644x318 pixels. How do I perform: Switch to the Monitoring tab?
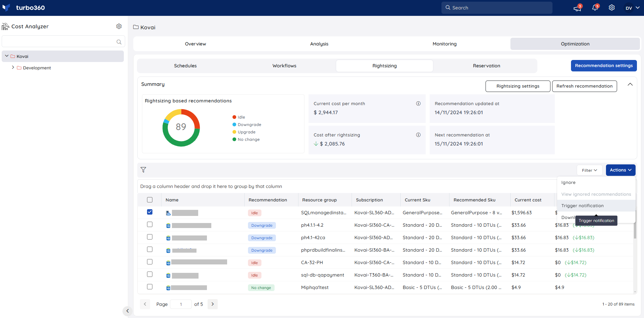[x=444, y=44]
